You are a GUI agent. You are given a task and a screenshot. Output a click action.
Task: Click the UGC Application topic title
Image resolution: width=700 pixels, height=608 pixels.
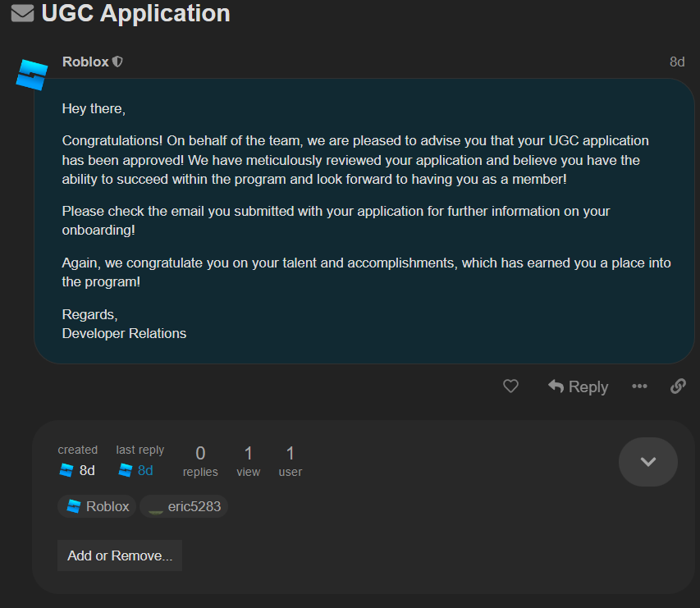tap(135, 13)
